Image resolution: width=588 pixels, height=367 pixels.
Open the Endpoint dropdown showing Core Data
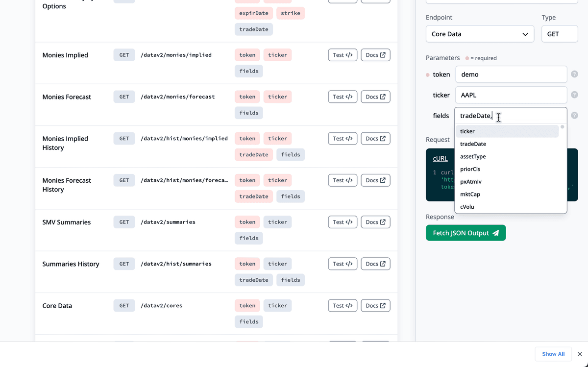coord(480,34)
